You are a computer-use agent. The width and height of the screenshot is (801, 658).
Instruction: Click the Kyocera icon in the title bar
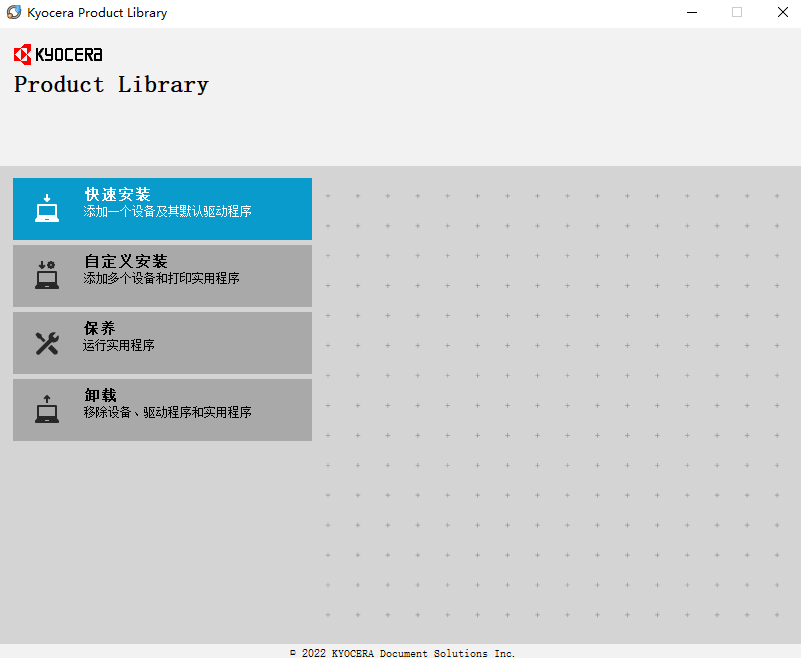point(13,12)
